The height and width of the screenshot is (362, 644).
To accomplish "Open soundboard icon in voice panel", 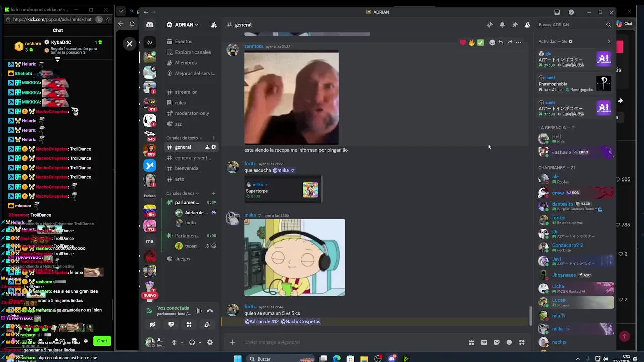I will 207,325.
